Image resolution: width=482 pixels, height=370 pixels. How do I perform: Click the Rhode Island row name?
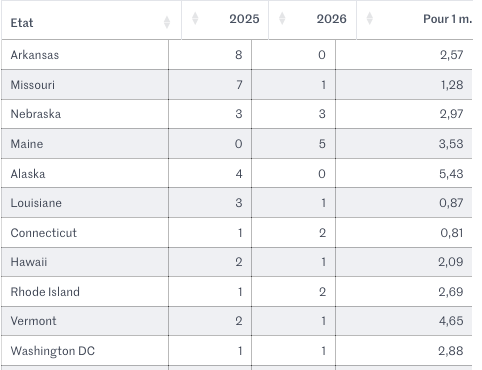click(45, 292)
